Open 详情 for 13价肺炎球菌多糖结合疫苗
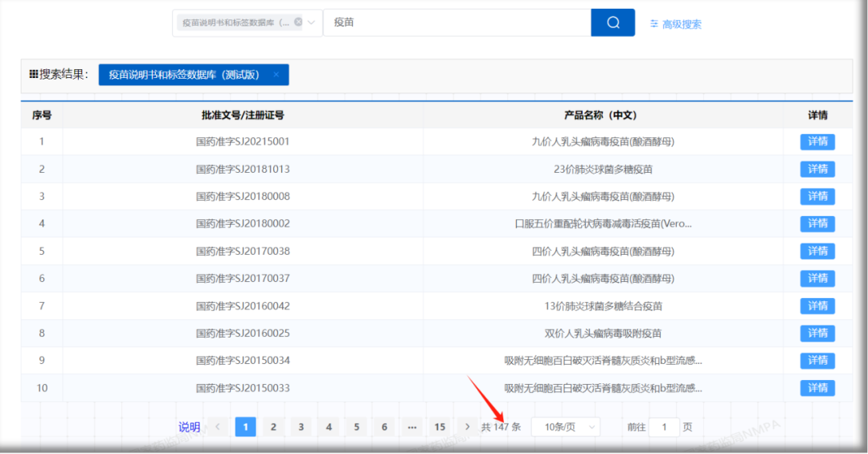 click(817, 306)
